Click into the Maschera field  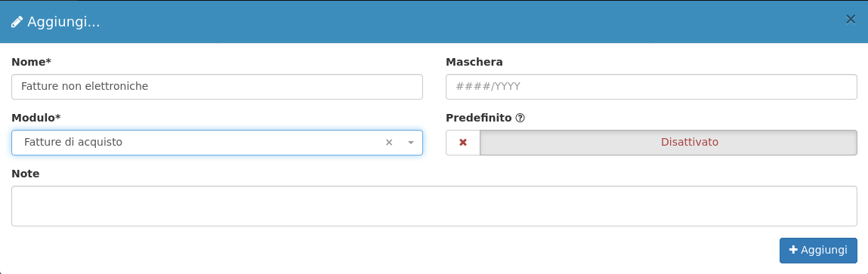tap(651, 86)
